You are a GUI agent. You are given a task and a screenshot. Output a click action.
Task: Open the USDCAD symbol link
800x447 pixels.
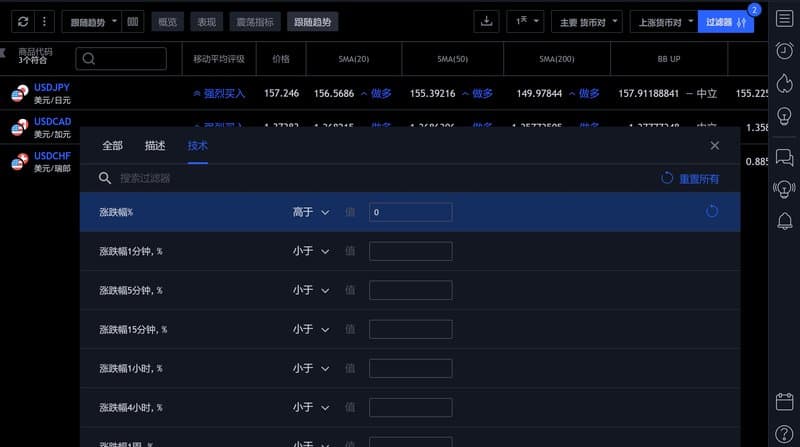[x=53, y=121]
